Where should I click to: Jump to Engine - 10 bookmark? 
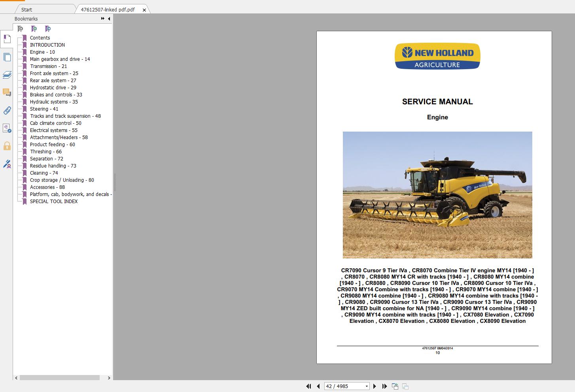point(42,52)
